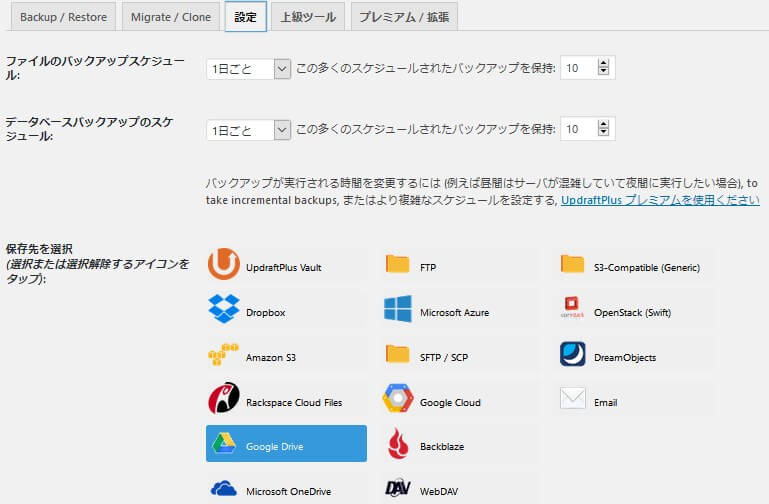Open the database backup schedule dropdown
Viewport: 769px width, 504px height.
248,129
